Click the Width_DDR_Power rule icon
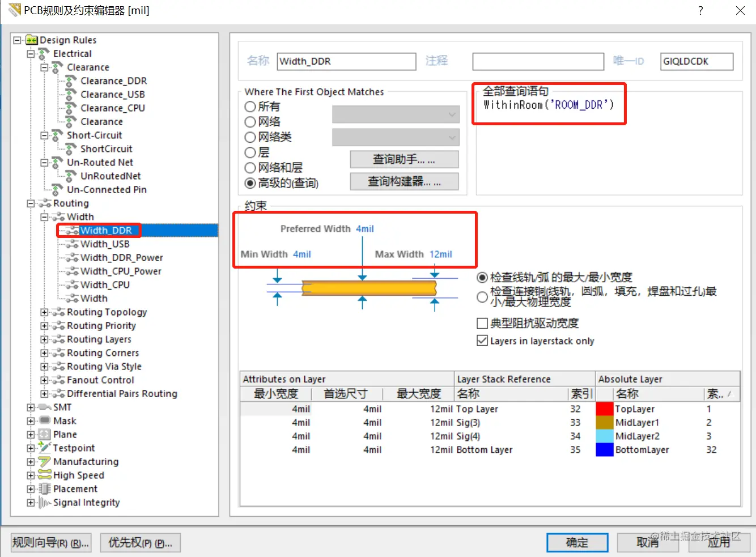Viewport: 756px width, 557px height. (72, 258)
